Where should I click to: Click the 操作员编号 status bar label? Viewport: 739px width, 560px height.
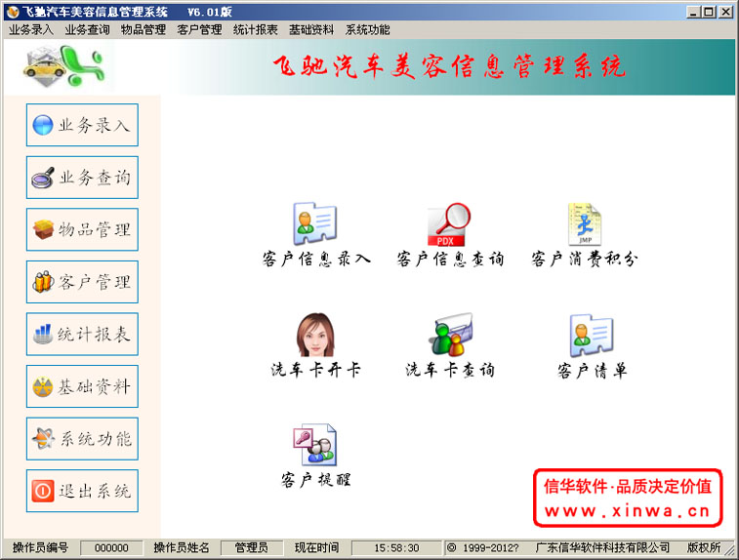click(41, 547)
